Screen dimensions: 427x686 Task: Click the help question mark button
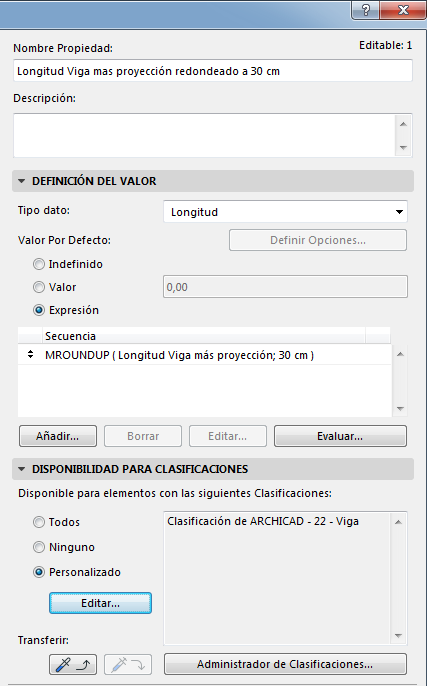point(366,10)
